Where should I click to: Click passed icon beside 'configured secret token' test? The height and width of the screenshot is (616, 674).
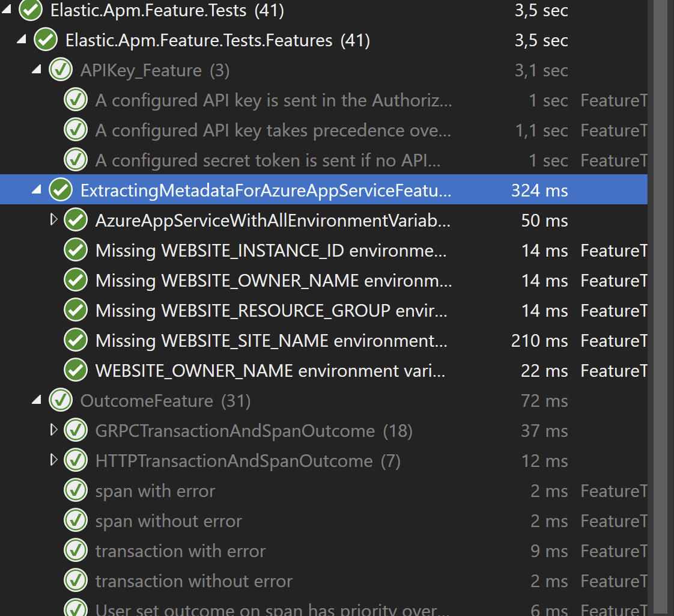pyautogui.click(x=76, y=160)
